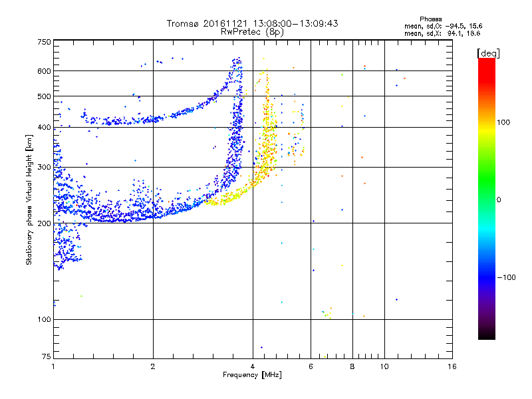Click the plot title "Tromsø 20161121 13:08:00-13:09:43"
Image resolution: width=532 pixels, height=399 pixels.
252,23
